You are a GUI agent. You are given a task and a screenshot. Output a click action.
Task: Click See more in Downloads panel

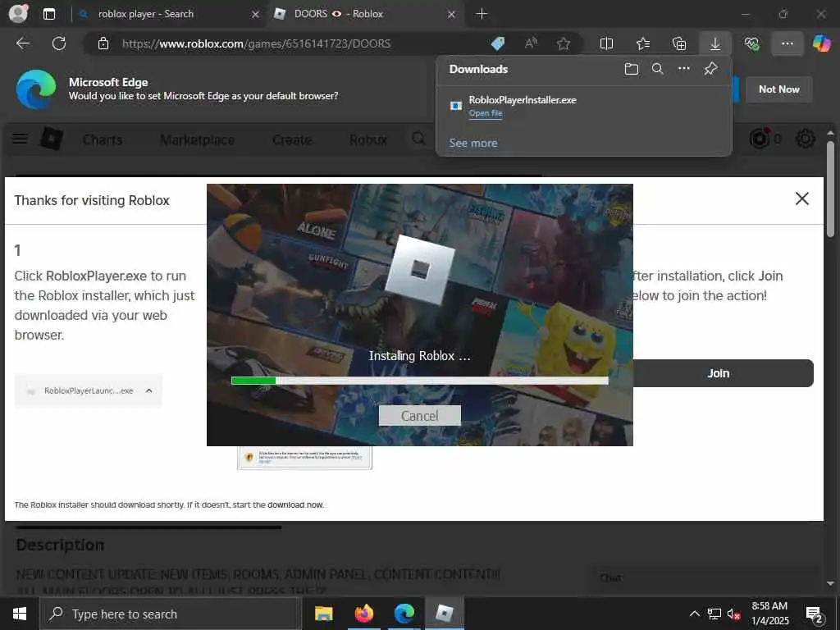click(473, 143)
